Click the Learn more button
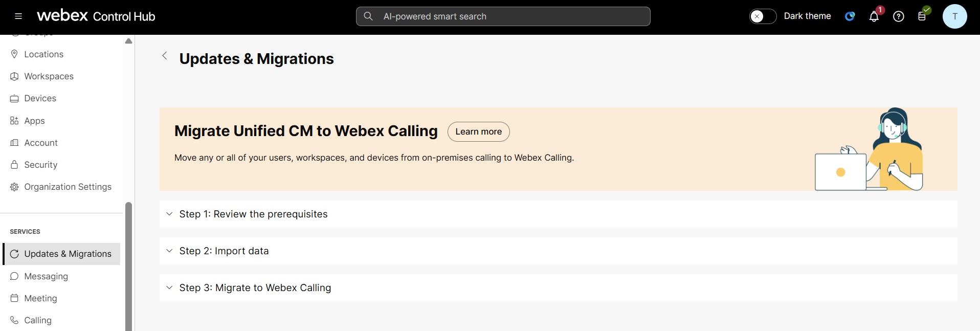 [478, 131]
